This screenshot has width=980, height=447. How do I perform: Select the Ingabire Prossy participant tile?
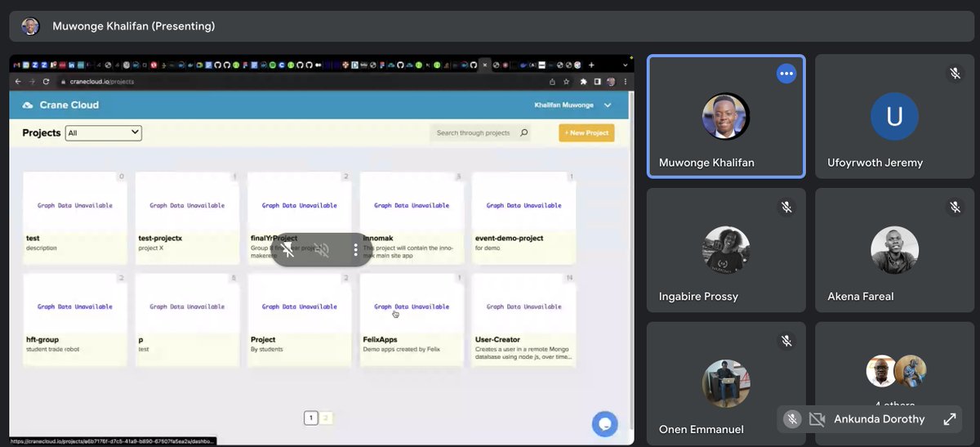[726, 249]
